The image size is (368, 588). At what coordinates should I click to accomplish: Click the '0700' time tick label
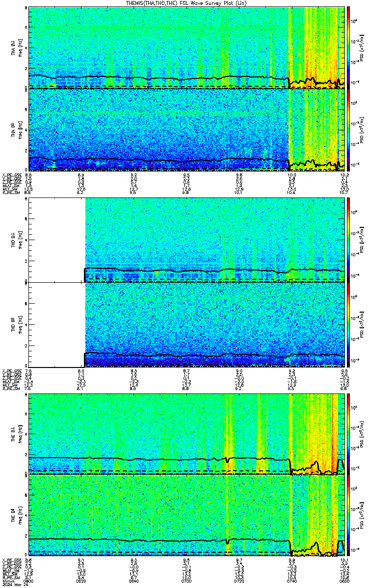[x=187, y=582]
